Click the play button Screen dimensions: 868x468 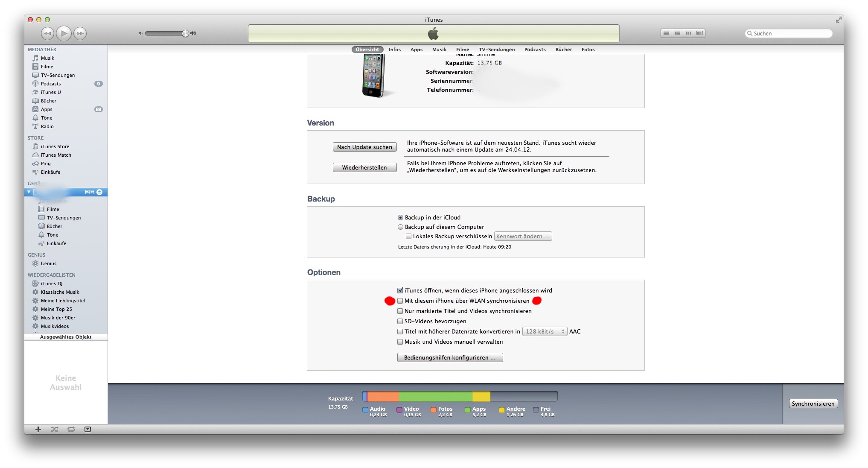[x=64, y=33]
